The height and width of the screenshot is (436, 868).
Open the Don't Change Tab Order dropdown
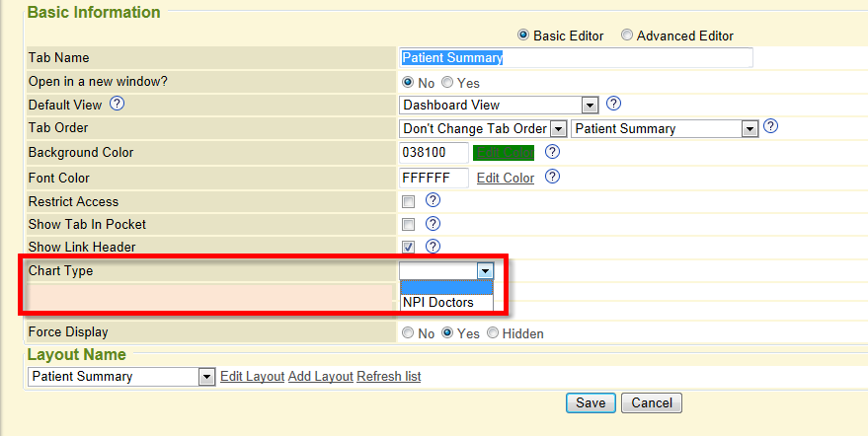point(557,129)
